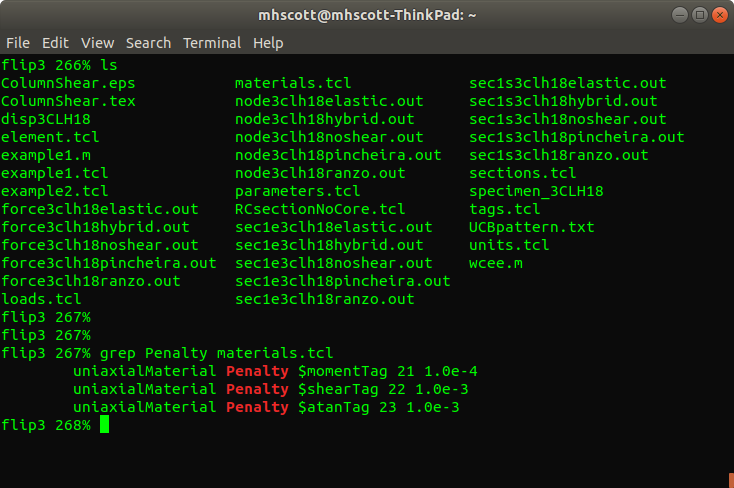This screenshot has width=734, height=488.
Task: Click the mhscott@mhscott-ThinkPad window title
Action: [x=367, y=15]
